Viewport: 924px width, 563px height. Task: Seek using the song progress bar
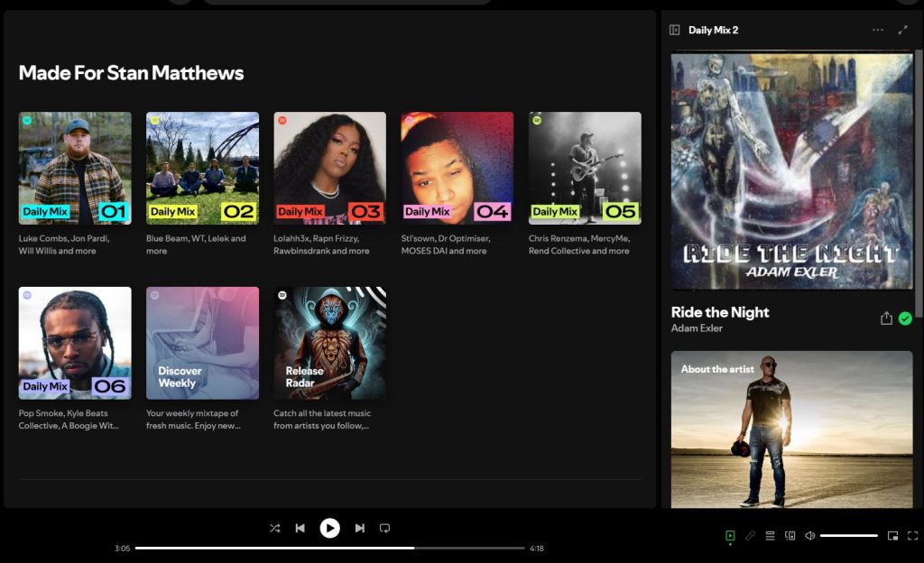pos(329,549)
